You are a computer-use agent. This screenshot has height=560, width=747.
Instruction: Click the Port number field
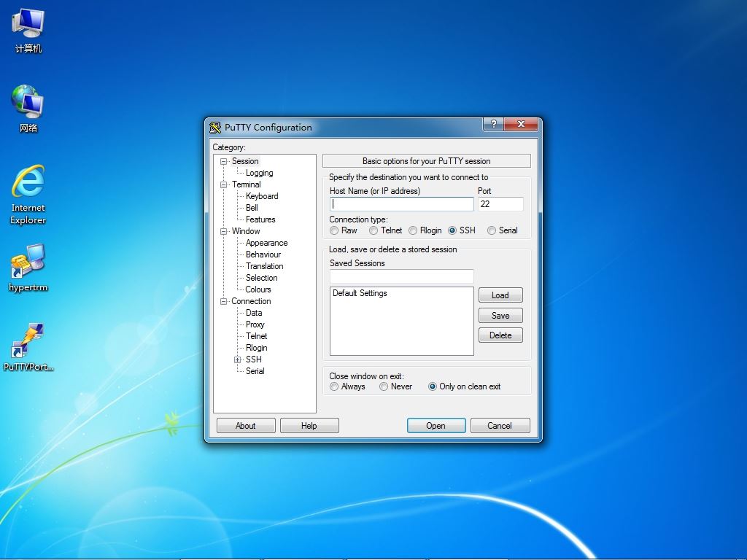tap(500, 204)
